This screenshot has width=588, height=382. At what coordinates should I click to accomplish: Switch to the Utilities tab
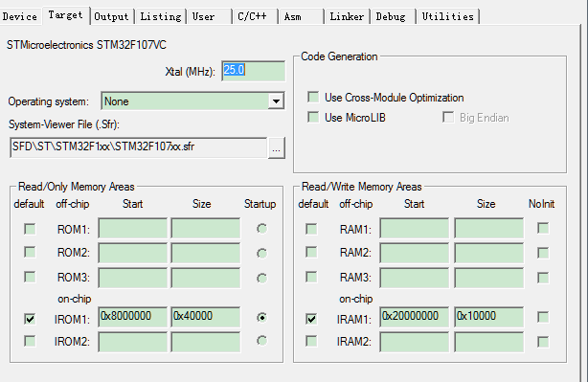[448, 17]
